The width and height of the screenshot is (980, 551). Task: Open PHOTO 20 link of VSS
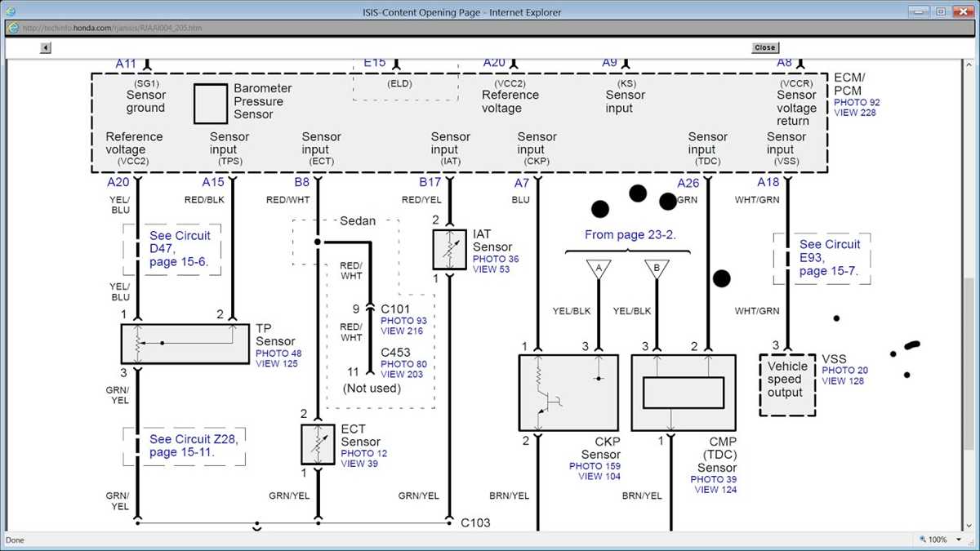tap(845, 371)
